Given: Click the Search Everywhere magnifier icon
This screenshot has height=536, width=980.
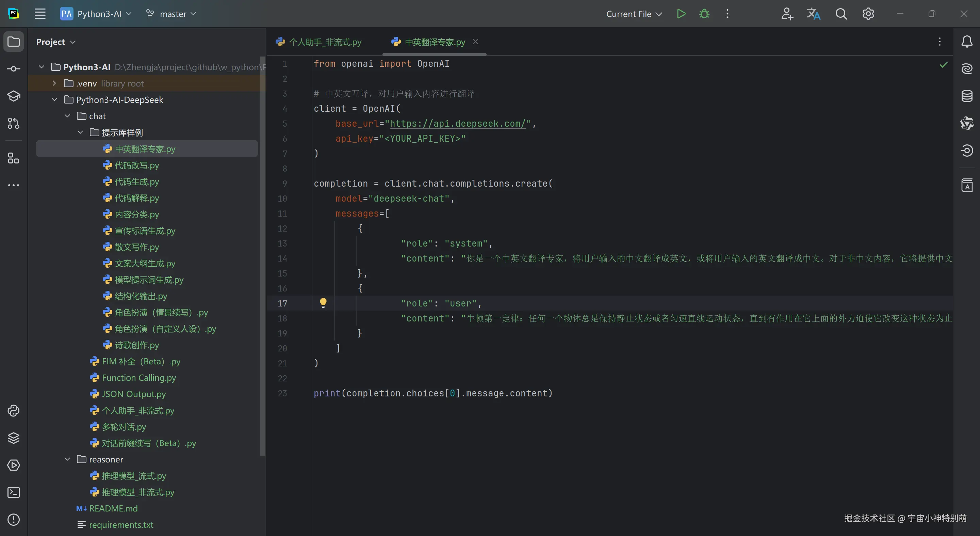Looking at the screenshot, I should [x=841, y=14].
